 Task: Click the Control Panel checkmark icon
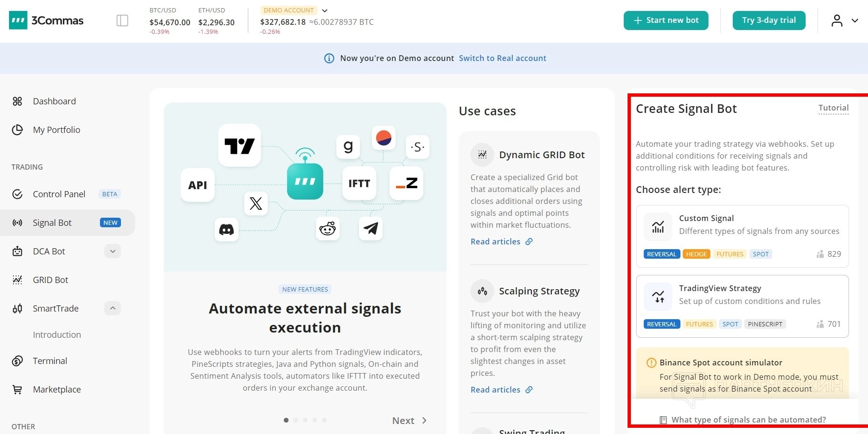pos(18,194)
